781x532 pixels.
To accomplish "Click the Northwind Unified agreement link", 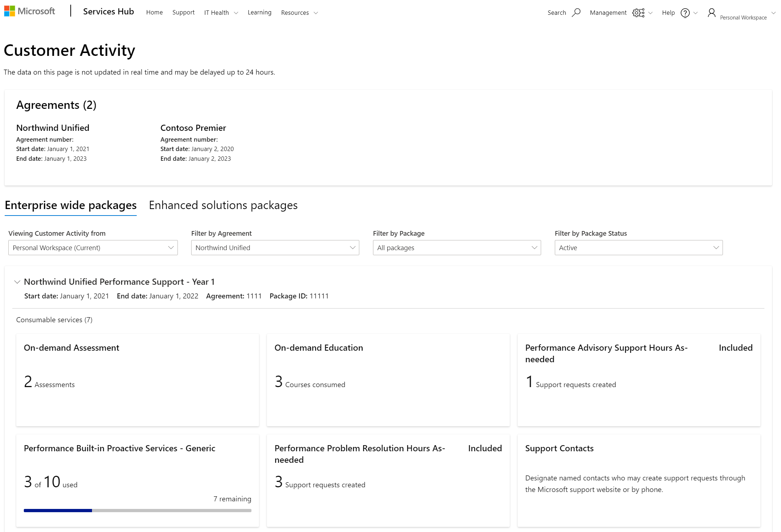I will click(52, 128).
